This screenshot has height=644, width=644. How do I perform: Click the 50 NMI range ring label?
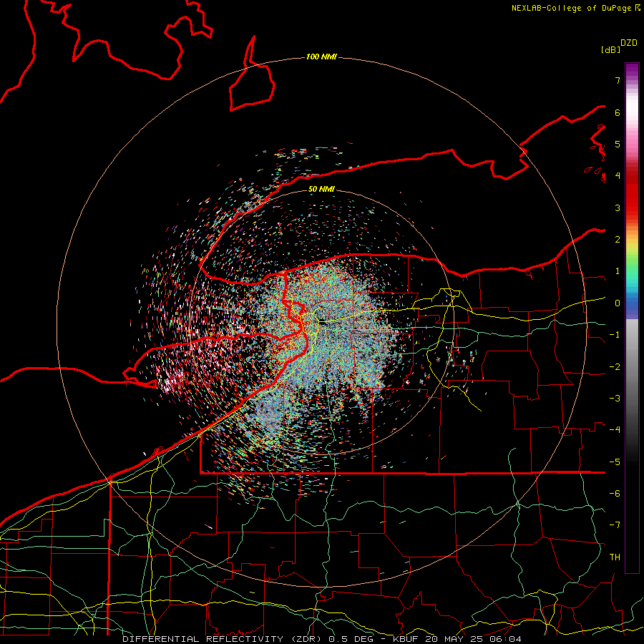pos(321,189)
